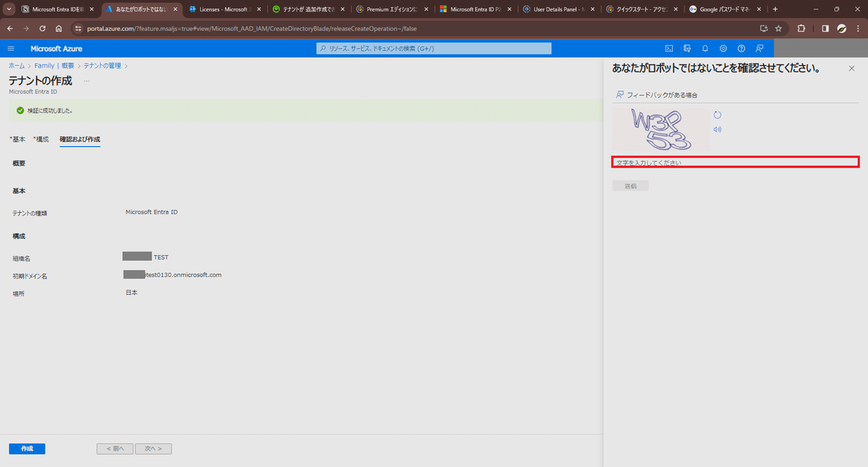Viewport: 868px width, 467px height.
Task: Click the CAPTCHA image W3P53
Action: coord(660,130)
